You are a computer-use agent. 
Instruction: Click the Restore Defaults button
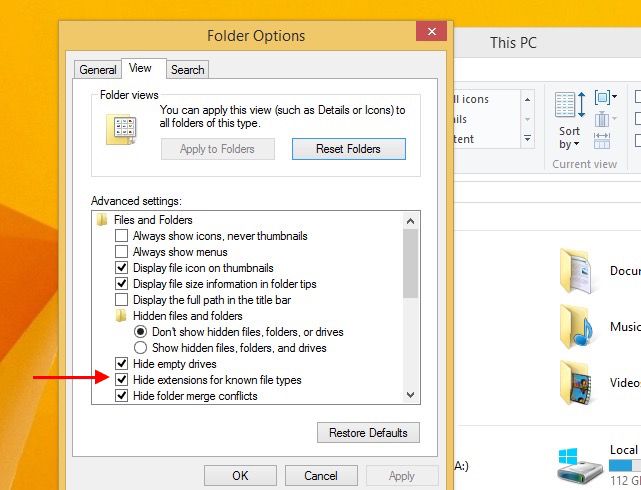[x=368, y=433]
